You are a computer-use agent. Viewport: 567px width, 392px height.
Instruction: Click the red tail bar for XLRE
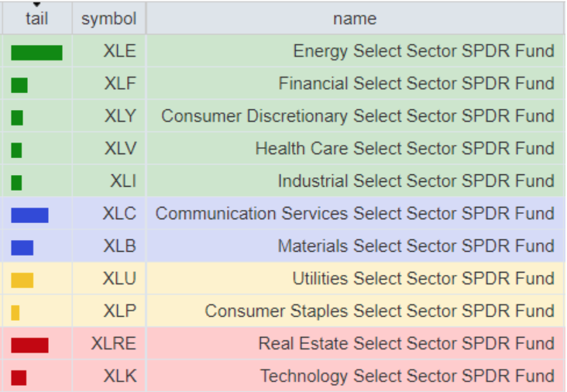tap(29, 346)
